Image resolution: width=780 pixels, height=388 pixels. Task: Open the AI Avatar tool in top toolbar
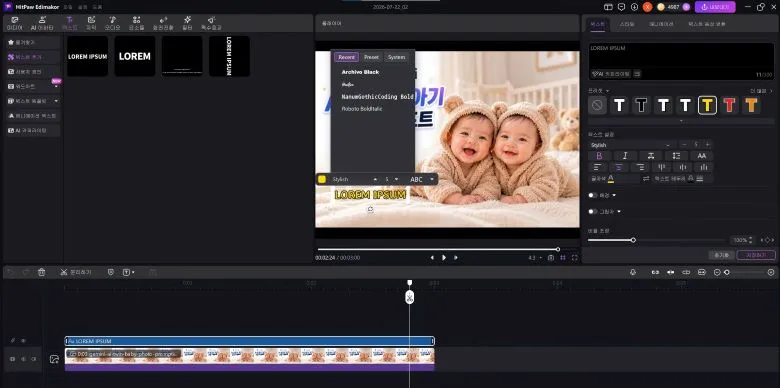point(42,23)
